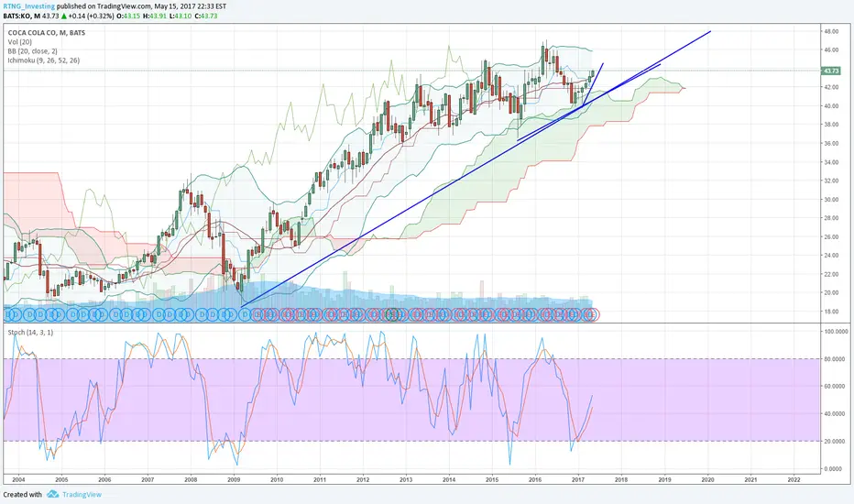Click the '+0.14 (+0.32%)' change text

coord(92,16)
